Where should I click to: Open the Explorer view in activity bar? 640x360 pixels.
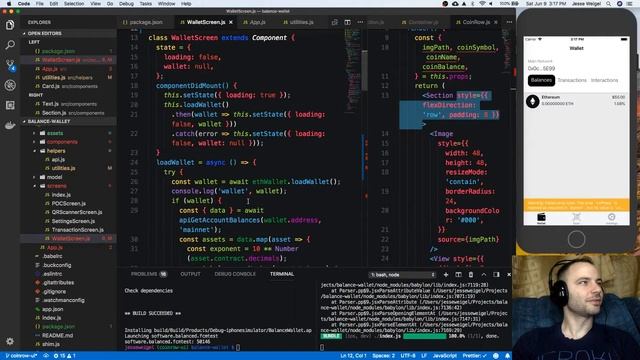click(x=10, y=25)
